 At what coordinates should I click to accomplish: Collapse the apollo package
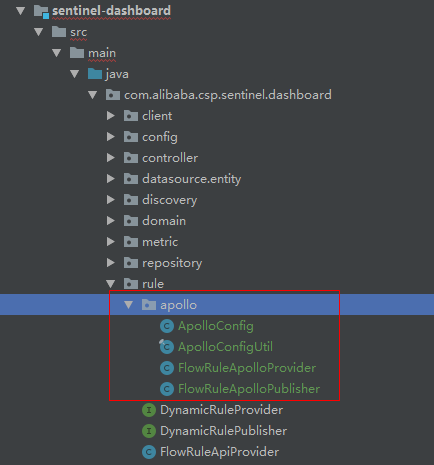(129, 304)
